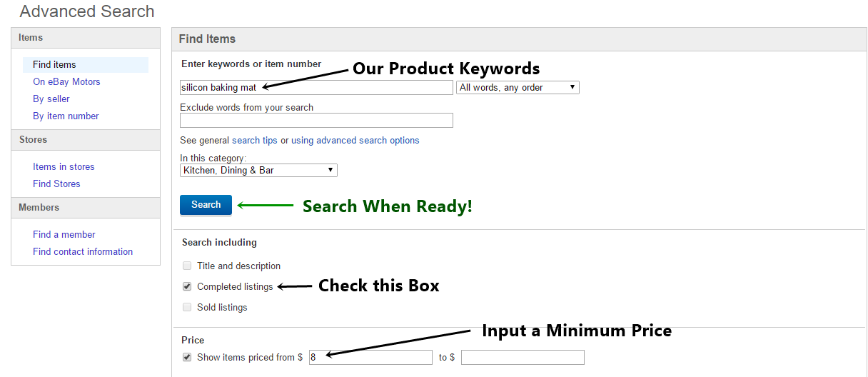Viewport: 868px width, 377px height.
Task: Open the search tips link
Action: 255,140
